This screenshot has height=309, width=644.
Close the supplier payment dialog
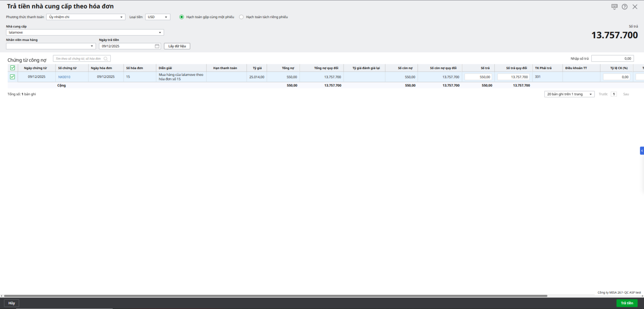tap(635, 7)
